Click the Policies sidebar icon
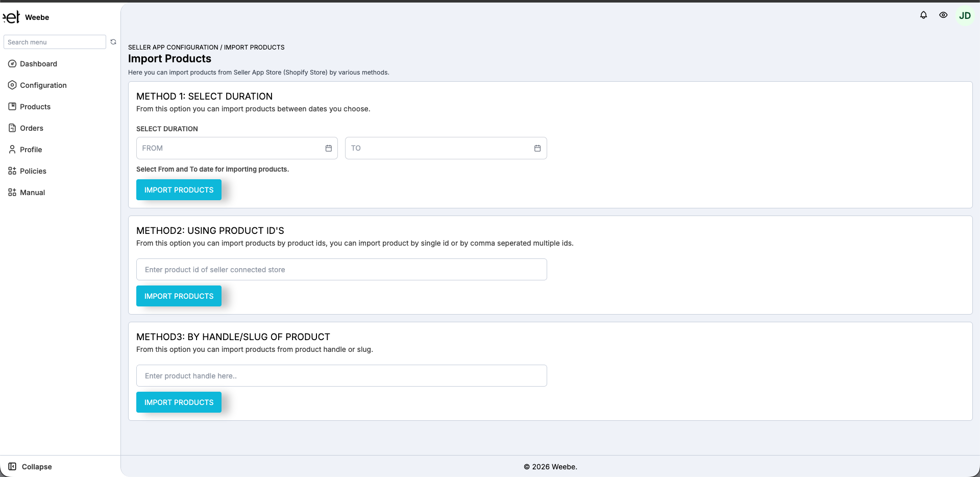 tap(12, 171)
